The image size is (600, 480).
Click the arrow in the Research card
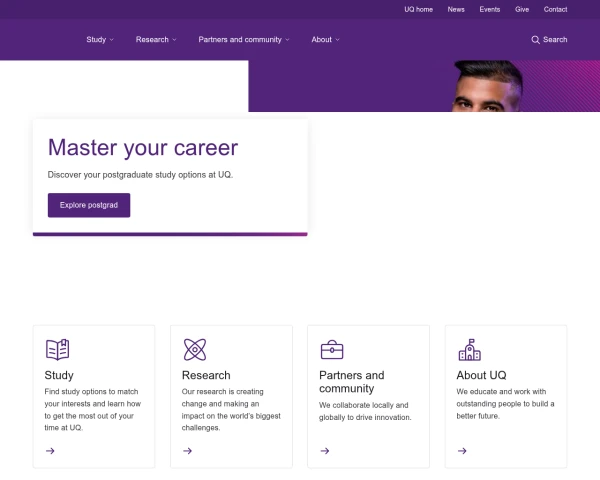click(x=187, y=451)
